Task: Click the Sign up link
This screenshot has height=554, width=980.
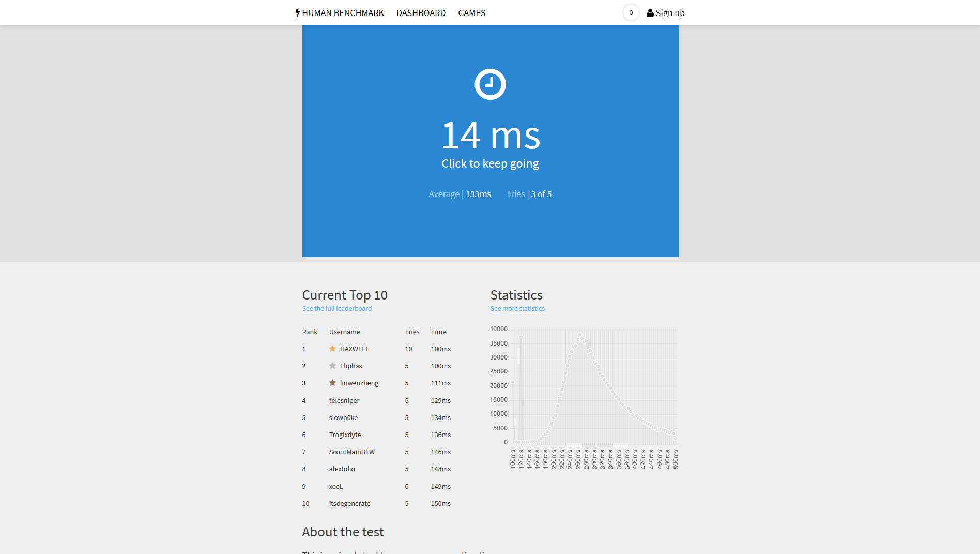Action: pos(670,13)
